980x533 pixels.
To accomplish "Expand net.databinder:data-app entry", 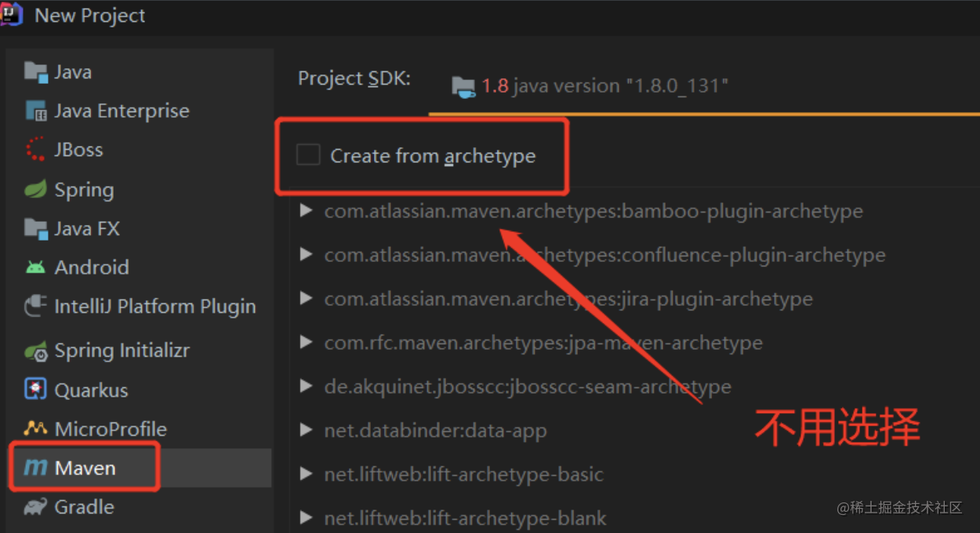I will (307, 430).
